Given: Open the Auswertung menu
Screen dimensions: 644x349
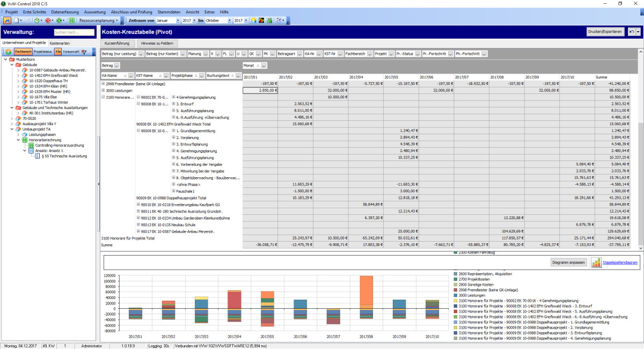Looking at the screenshot, I should [x=95, y=11].
